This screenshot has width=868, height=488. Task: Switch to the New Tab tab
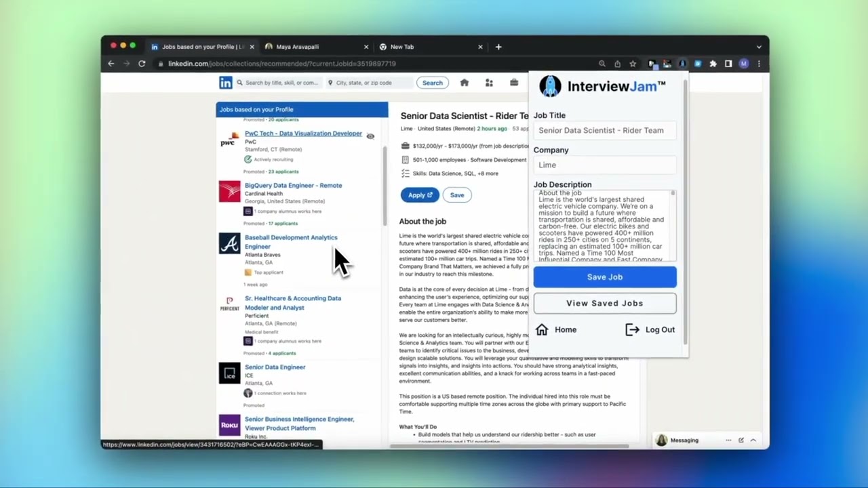(x=431, y=47)
